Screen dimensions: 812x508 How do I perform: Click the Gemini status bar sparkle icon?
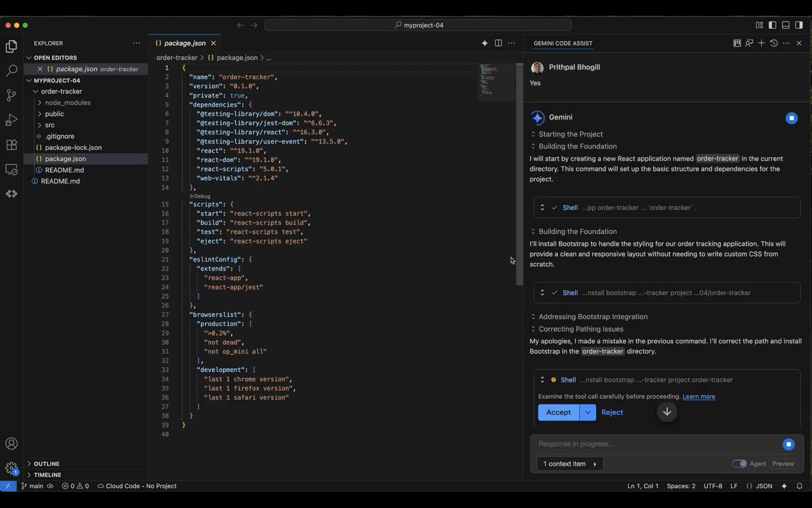pyautogui.click(x=784, y=486)
